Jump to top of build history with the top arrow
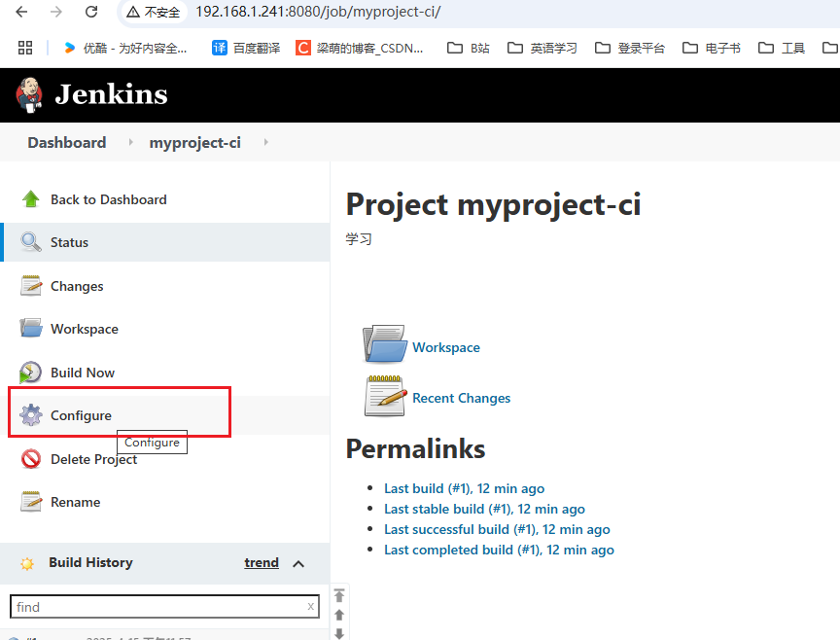The width and height of the screenshot is (840, 640). click(x=339, y=595)
